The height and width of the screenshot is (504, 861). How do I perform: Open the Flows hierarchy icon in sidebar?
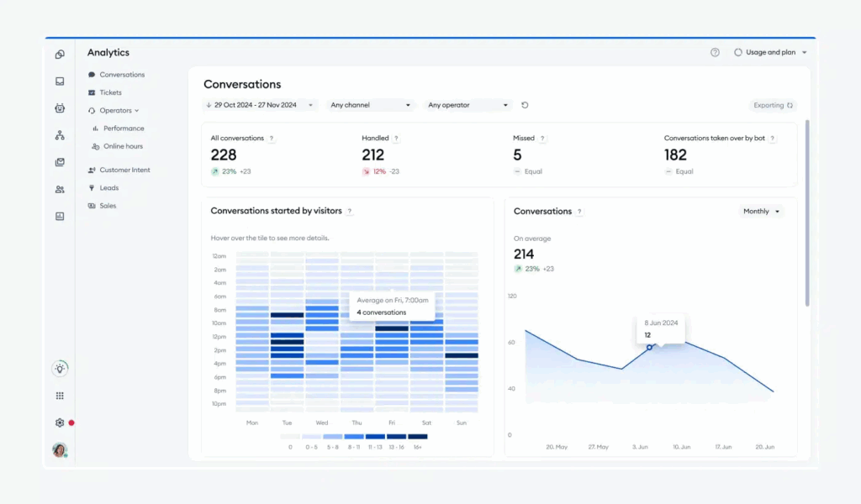60,135
